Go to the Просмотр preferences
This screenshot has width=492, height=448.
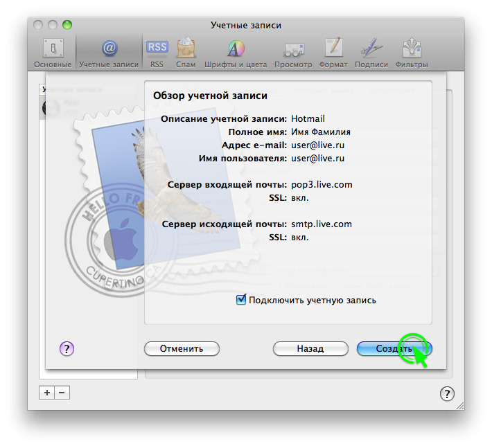click(x=293, y=52)
